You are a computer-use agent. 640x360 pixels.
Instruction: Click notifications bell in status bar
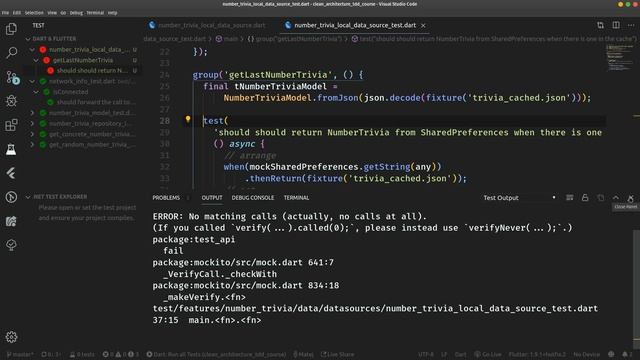click(x=626, y=354)
